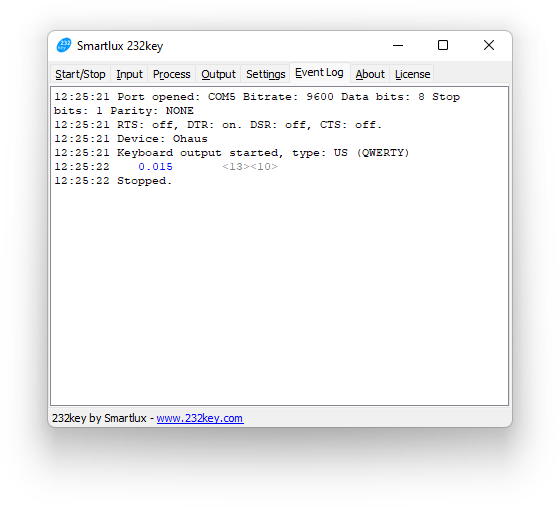560x507 pixels.
Task: Click the 'bits: 1 Parity: NONE' line
Action: [x=124, y=111]
